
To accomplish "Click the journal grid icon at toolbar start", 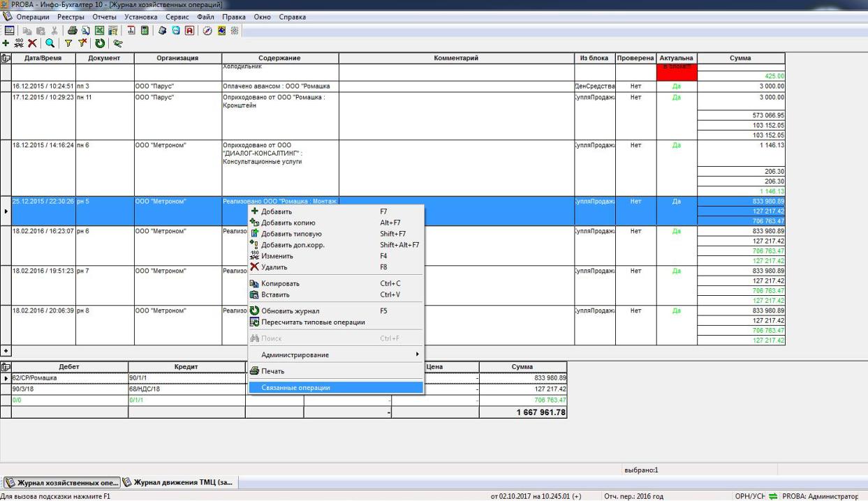I will pos(9,31).
